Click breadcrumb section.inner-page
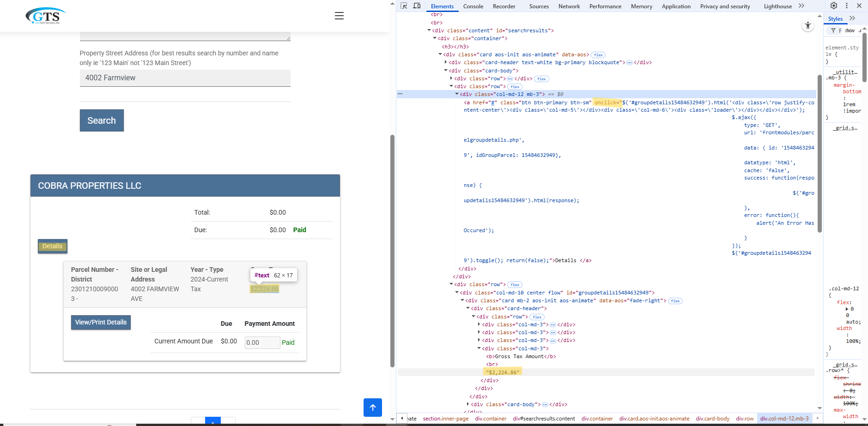This screenshot has width=868, height=426. (445, 419)
